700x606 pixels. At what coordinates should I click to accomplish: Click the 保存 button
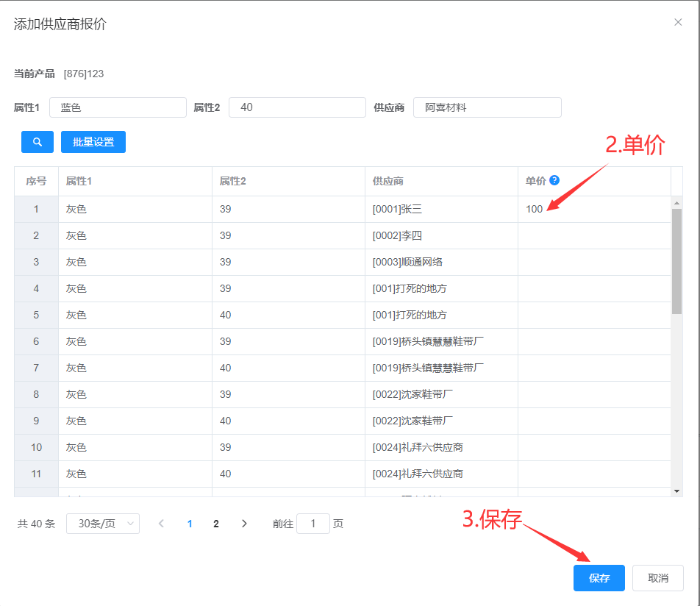pyautogui.click(x=599, y=578)
